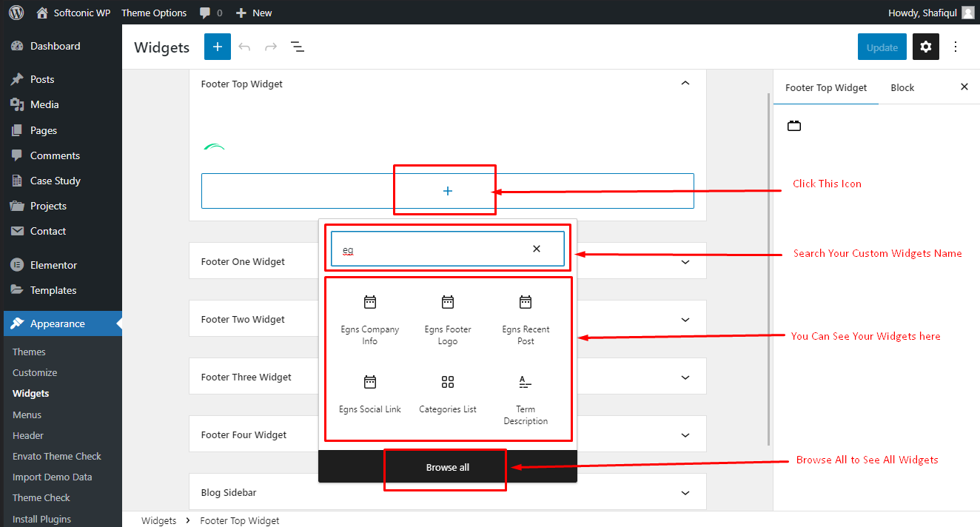Open the List View icon
980x527 pixels.
pos(298,47)
